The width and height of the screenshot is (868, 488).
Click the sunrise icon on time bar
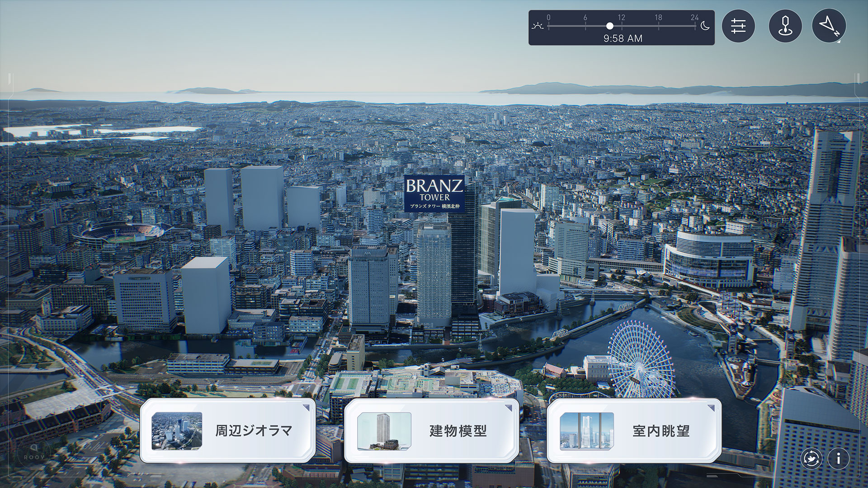(x=538, y=26)
